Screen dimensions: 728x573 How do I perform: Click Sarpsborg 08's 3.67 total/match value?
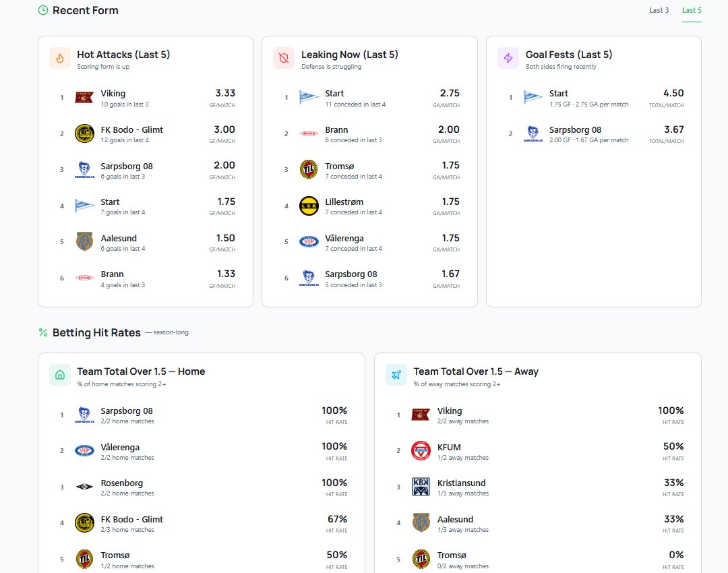click(673, 129)
